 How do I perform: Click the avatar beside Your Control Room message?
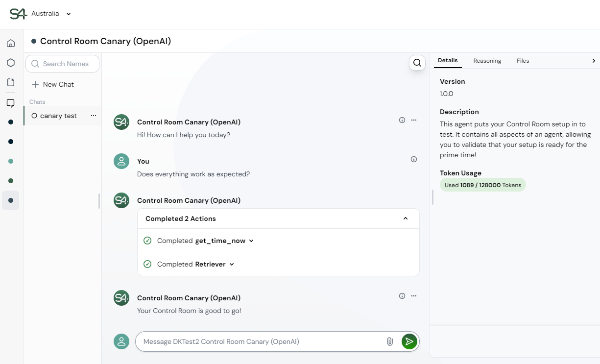[121, 298]
